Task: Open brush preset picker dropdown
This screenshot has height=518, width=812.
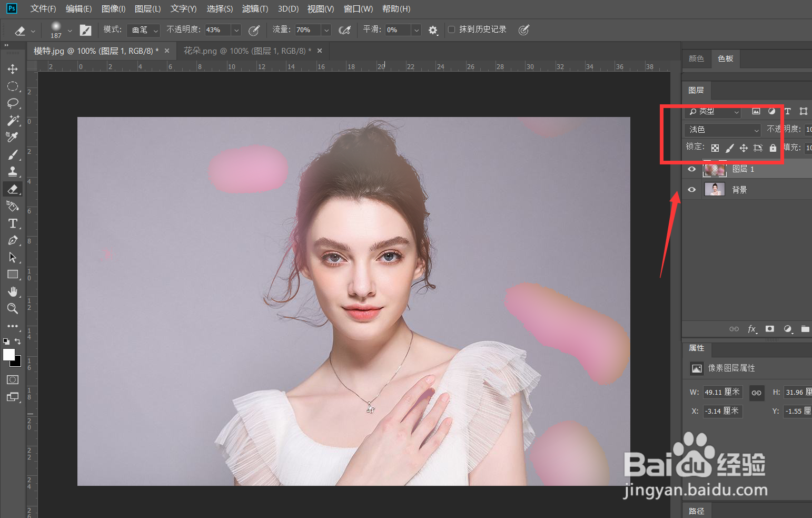Action: pyautogui.click(x=70, y=31)
